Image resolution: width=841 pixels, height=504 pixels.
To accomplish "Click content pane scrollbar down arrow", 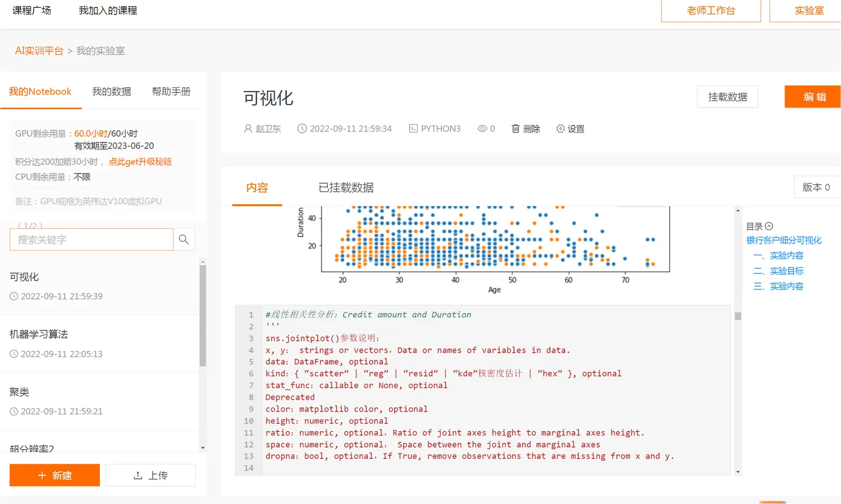I will click(738, 473).
